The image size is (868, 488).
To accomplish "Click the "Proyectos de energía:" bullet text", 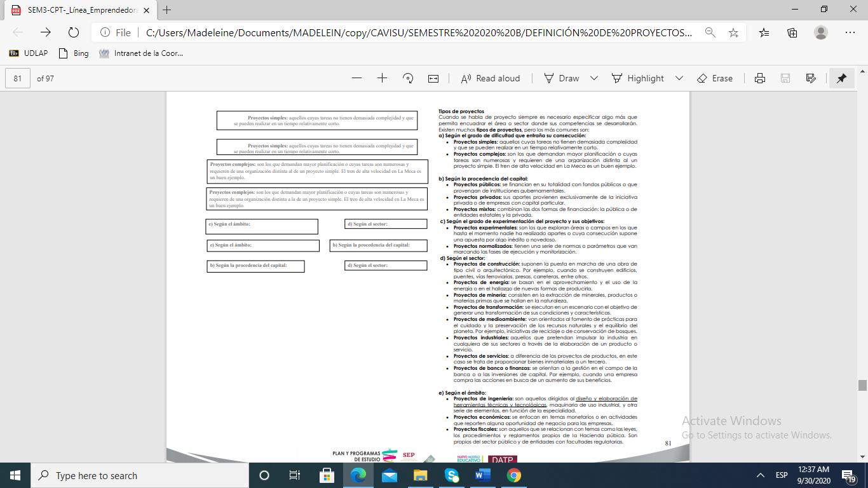I will pos(481,282).
